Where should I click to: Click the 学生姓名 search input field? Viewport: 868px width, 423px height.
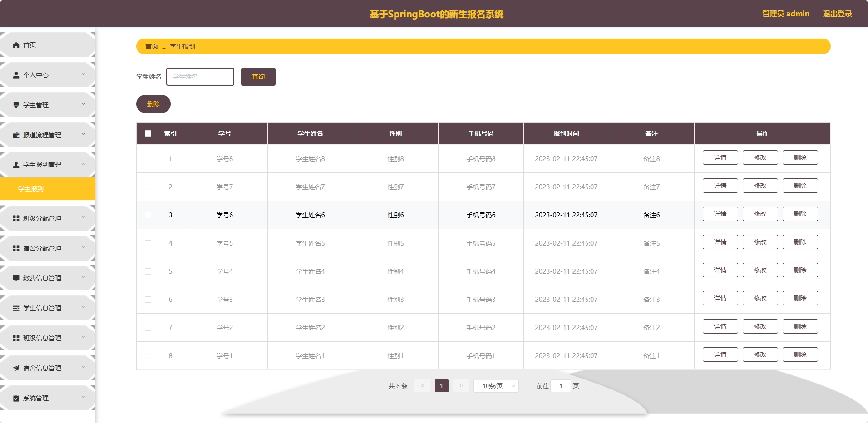click(200, 77)
